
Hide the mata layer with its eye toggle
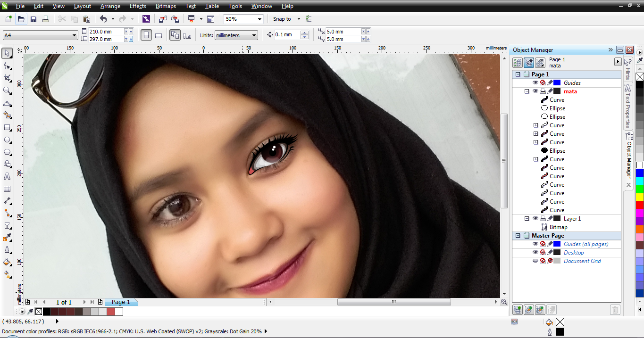coord(535,91)
